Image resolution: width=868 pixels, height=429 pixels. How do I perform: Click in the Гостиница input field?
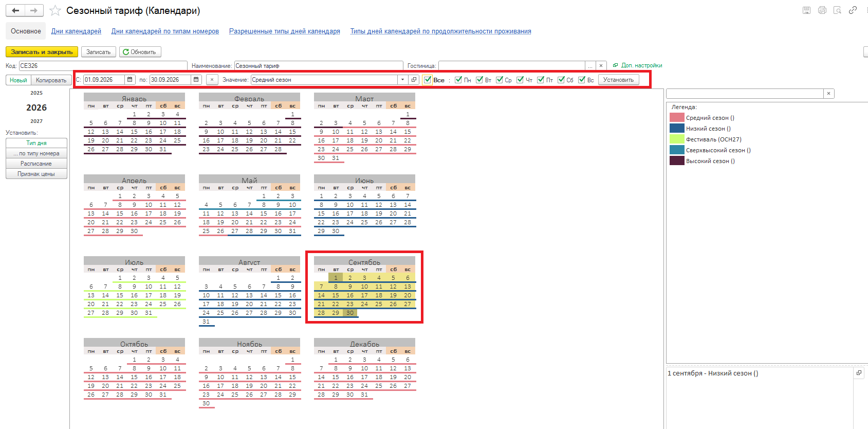point(511,66)
